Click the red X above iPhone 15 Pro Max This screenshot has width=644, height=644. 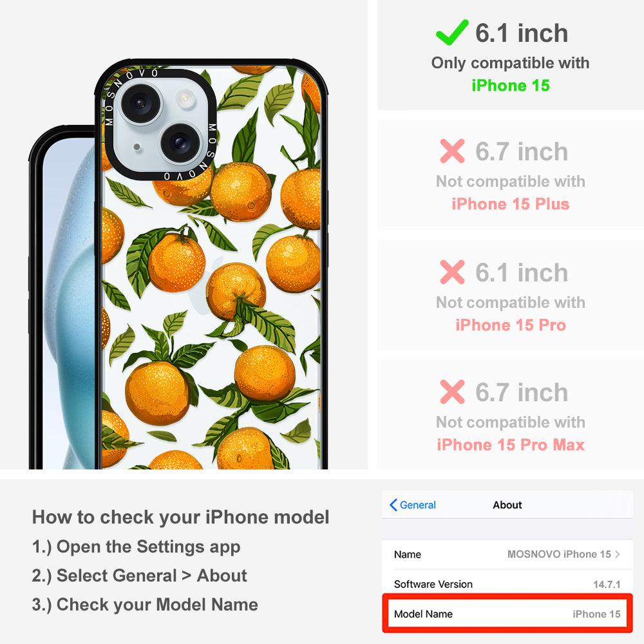coord(452,392)
